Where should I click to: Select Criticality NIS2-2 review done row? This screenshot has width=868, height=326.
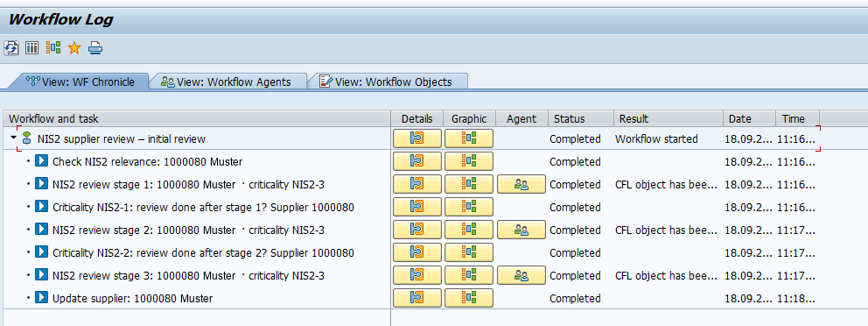(203, 252)
